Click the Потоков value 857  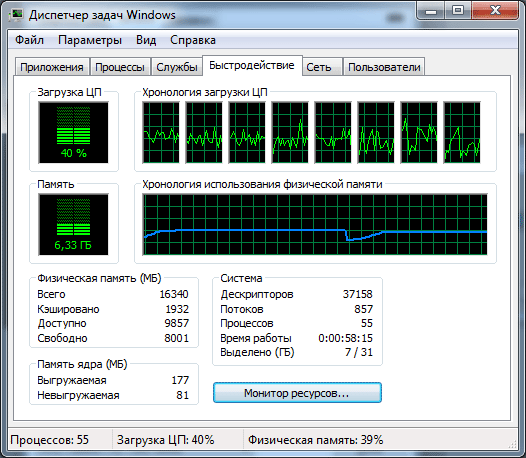pos(364,309)
